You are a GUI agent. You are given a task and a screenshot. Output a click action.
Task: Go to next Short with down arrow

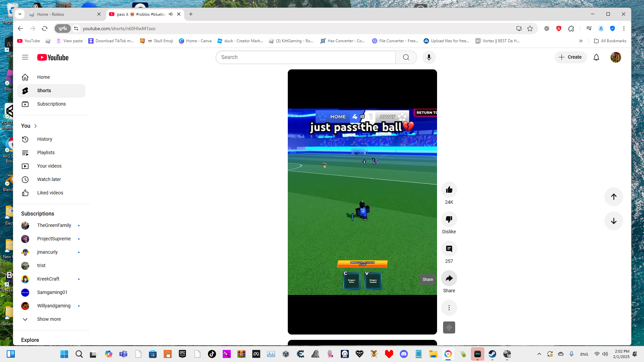613,221
